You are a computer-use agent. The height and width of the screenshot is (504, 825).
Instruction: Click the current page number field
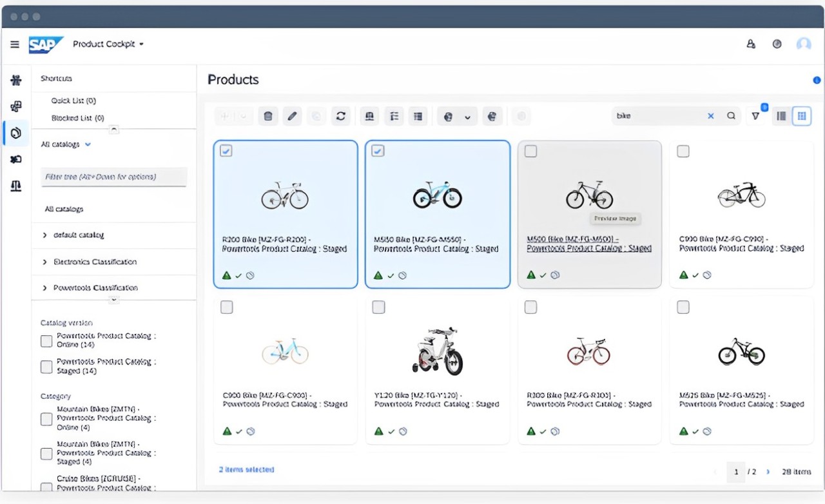pos(736,472)
